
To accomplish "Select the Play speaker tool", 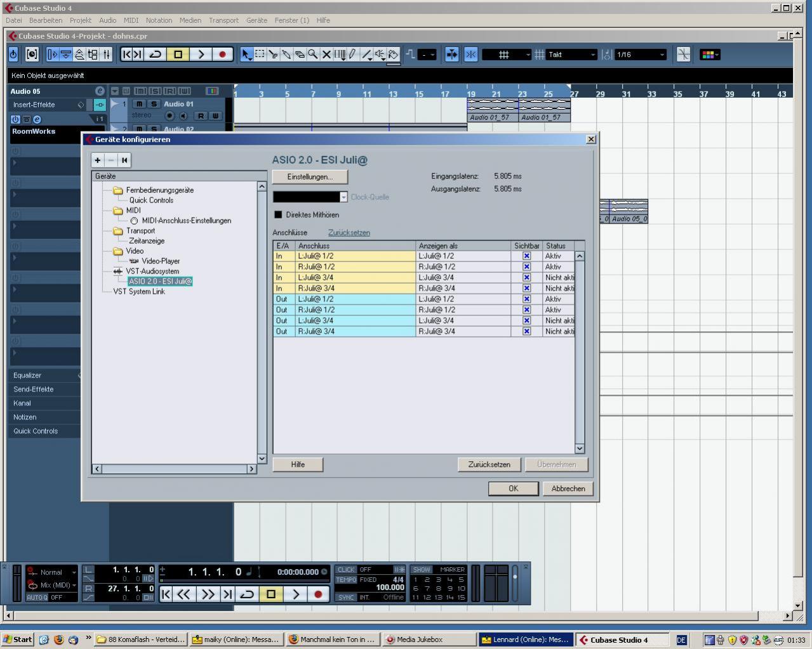I will 380,55.
